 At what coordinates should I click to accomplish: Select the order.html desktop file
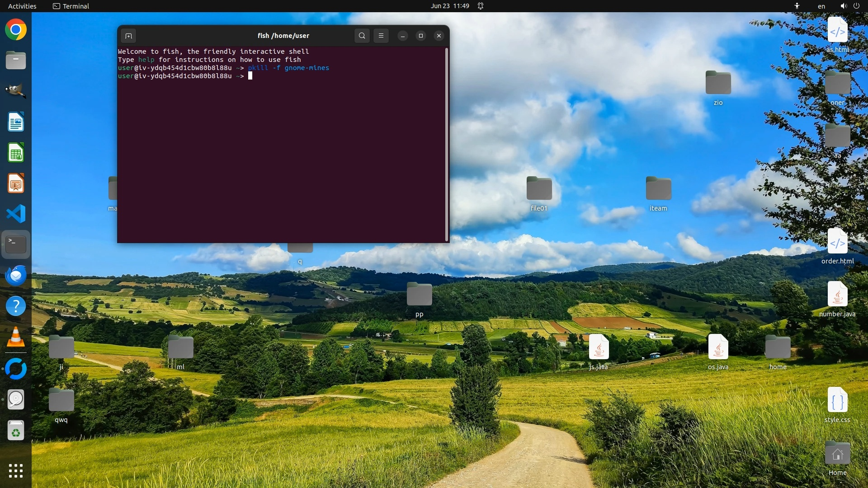(x=837, y=242)
